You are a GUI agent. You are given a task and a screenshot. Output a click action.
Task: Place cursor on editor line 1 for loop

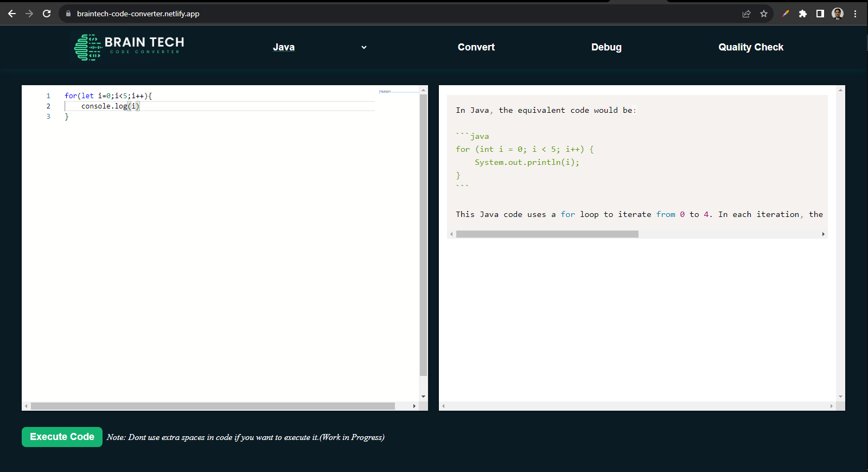click(108, 96)
